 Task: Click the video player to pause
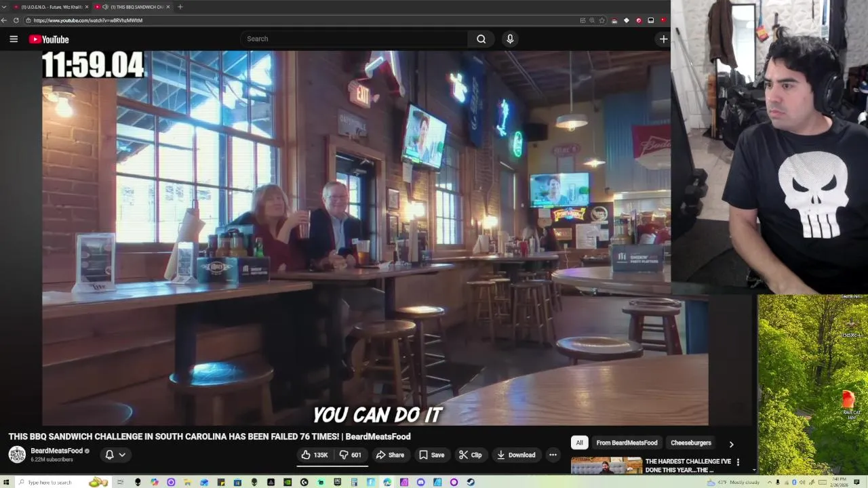375,237
